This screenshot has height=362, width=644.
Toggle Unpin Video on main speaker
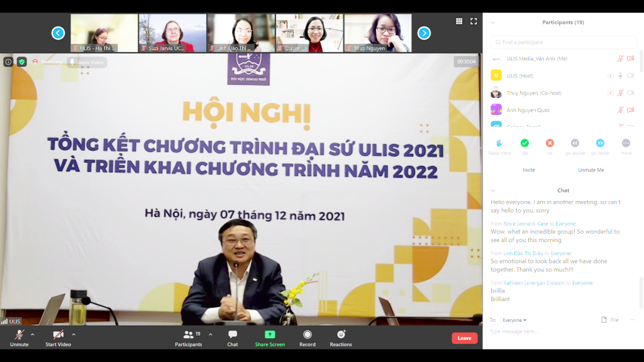click(x=87, y=62)
